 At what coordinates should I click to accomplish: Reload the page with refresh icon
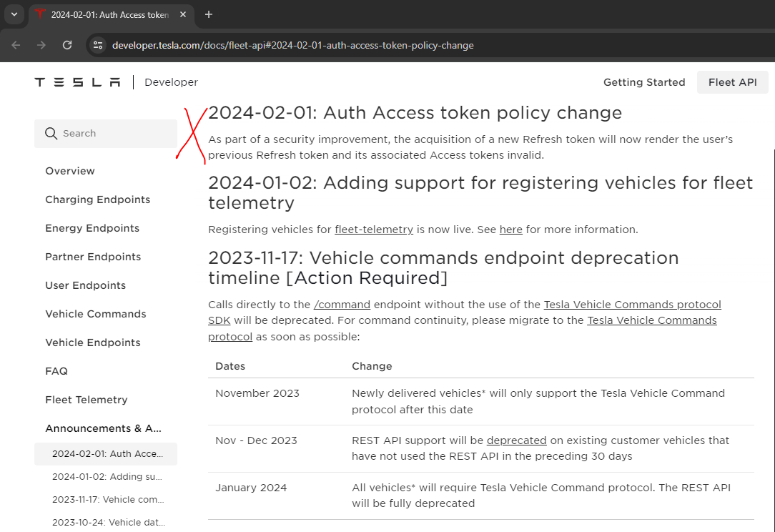click(67, 45)
